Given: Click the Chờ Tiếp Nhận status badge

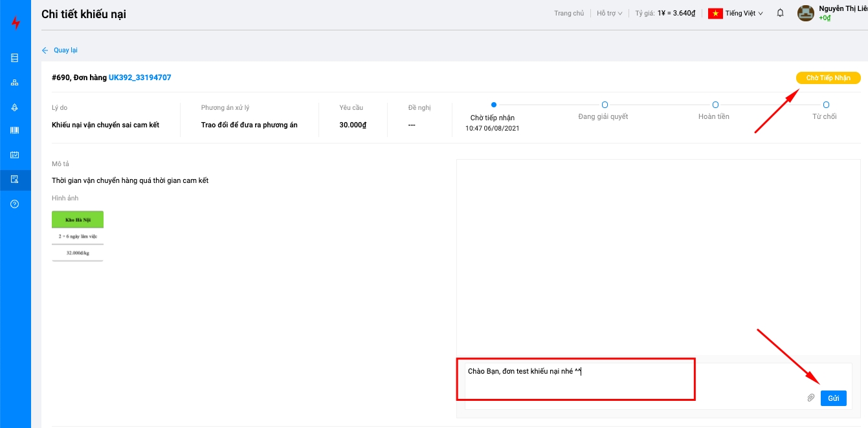Looking at the screenshot, I should [828, 78].
